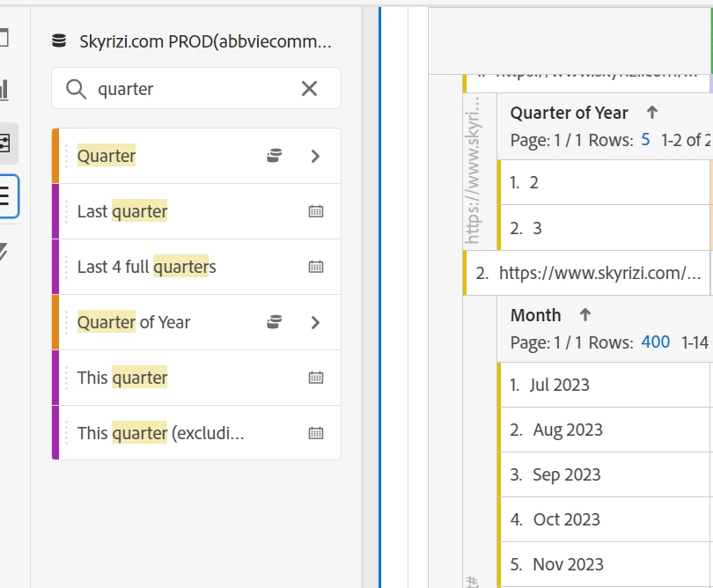This screenshot has width=713, height=588.
Task: Open the Skyrizi.com PROD report suite selector
Action: 205,41
